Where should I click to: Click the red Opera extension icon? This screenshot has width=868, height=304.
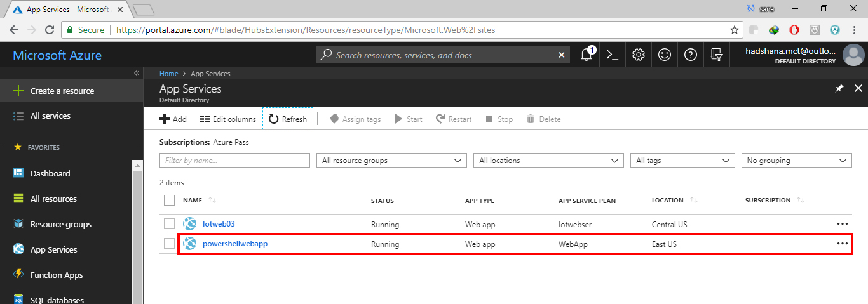pos(794,30)
